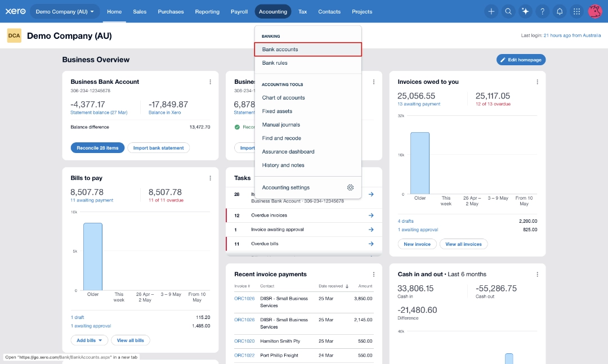Screen dimensions: 608x364
Task: Click the Older bar in Bills chart
Action: [93, 257]
